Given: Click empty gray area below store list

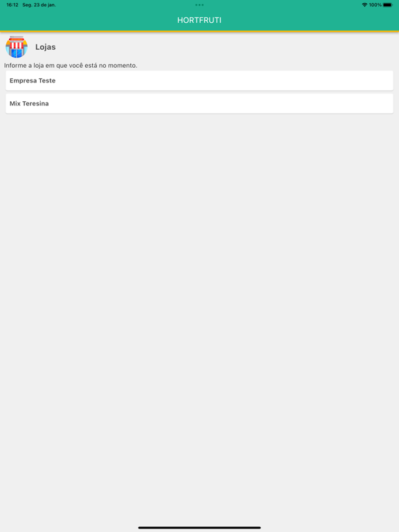Looking at the screenshot, I should [x=199, y=305].
